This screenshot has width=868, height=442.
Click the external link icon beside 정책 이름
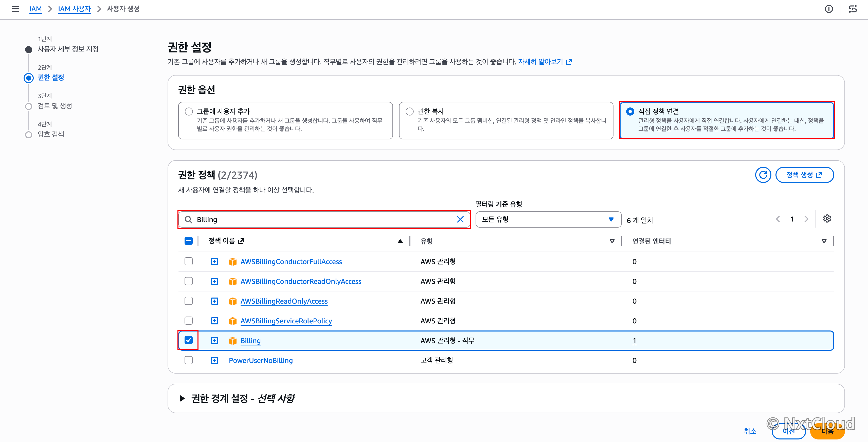coord(241,241)
